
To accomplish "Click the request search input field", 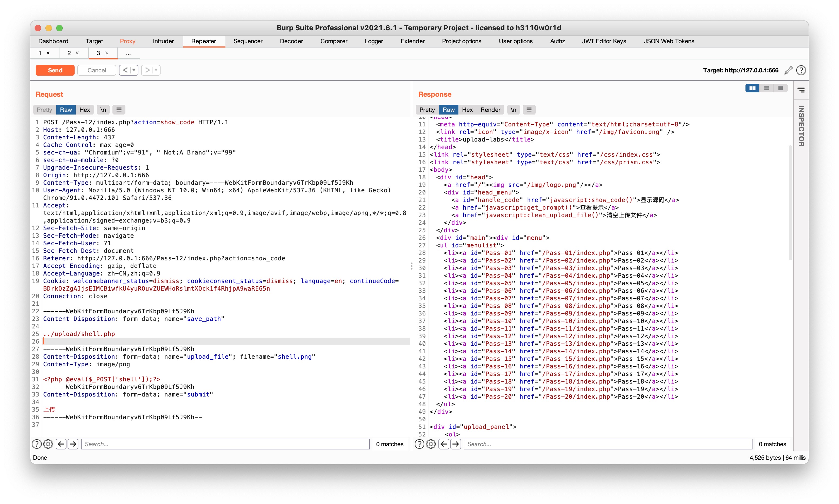I will point(225,444).
